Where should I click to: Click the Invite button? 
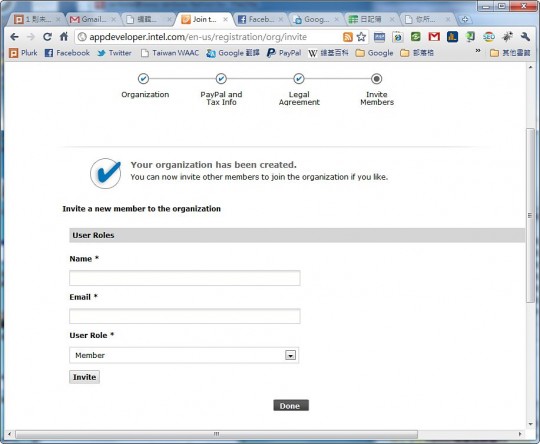tap(84, 377)
